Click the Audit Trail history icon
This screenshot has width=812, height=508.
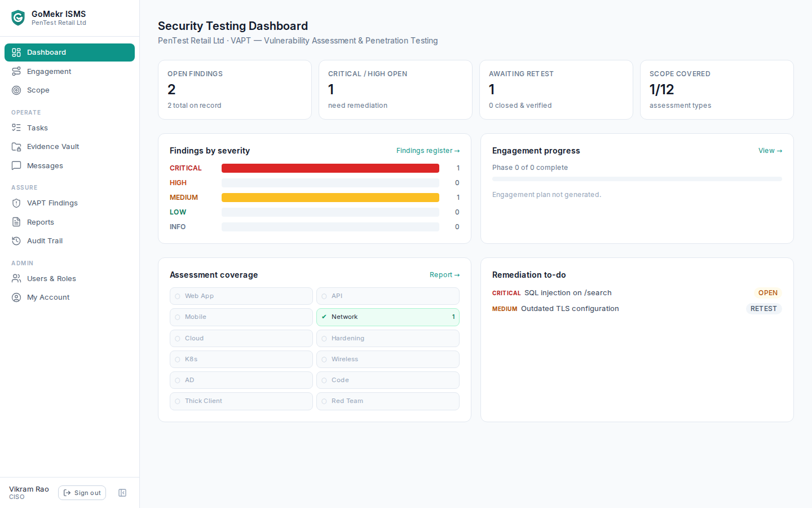[16, 241]
